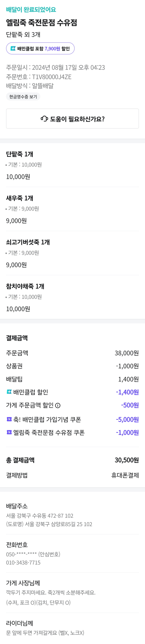Screen dimensions: 145x644
Task: Click the 총 결제금액 30,500원 row
Action: pos(72,460)
